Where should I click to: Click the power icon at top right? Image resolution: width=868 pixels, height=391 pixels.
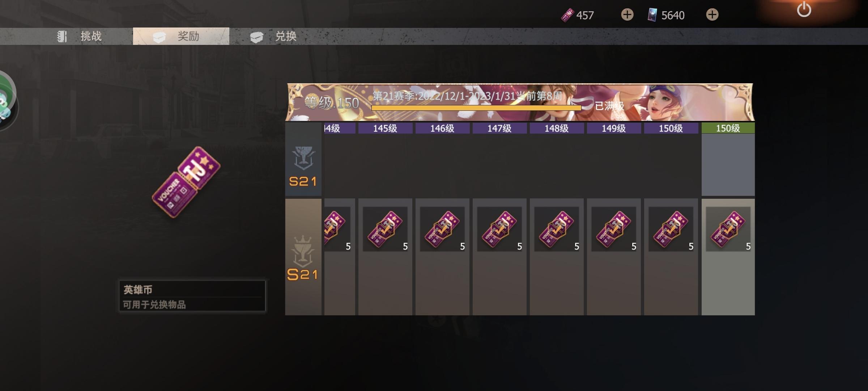(804, 9)
